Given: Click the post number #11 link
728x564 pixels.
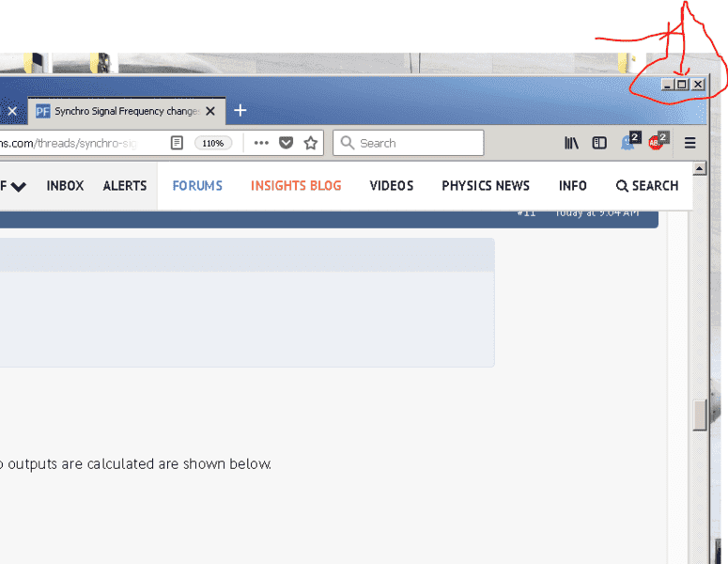Looking at the screenshot, I should pyautogui.click(x=526, y=212).
